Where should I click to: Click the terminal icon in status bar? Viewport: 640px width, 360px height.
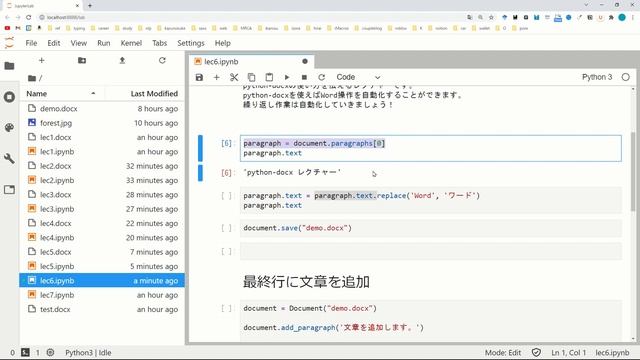tap(25, 352)
